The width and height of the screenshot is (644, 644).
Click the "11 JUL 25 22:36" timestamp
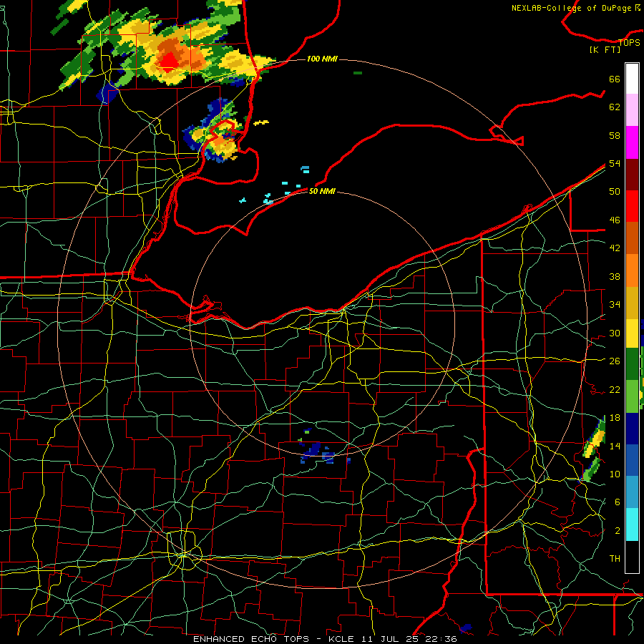409,639
